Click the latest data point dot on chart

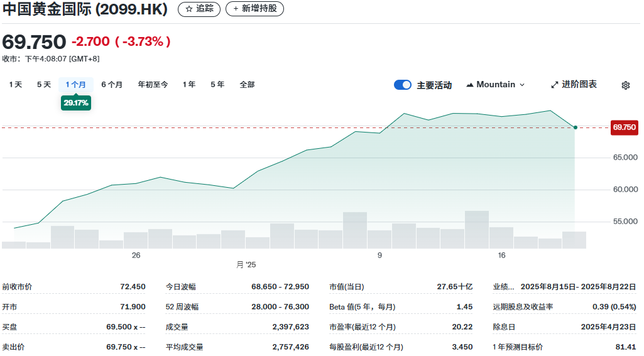tap(576, 127)
